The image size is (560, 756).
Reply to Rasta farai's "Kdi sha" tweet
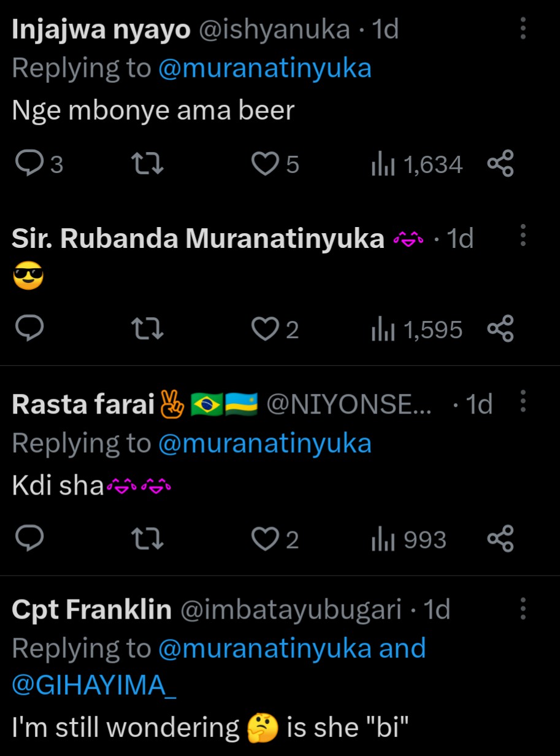tap(28, 539)
